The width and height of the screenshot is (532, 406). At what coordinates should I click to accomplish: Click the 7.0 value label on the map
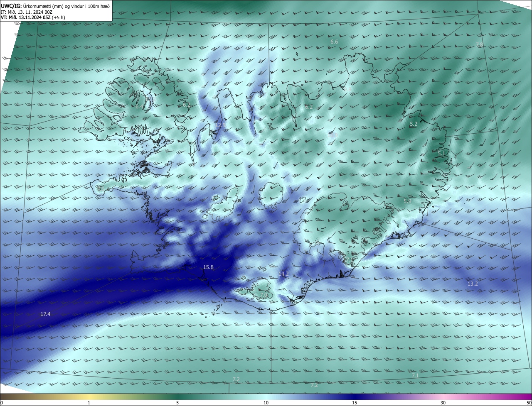tap(264, 295)
